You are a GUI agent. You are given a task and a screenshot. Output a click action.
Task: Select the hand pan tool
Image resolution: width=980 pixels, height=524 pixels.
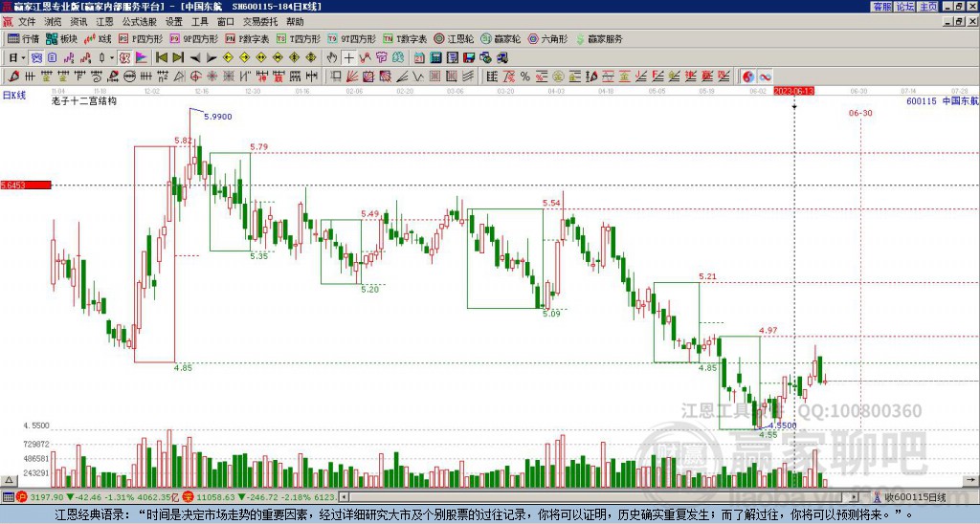pos(332,58)
